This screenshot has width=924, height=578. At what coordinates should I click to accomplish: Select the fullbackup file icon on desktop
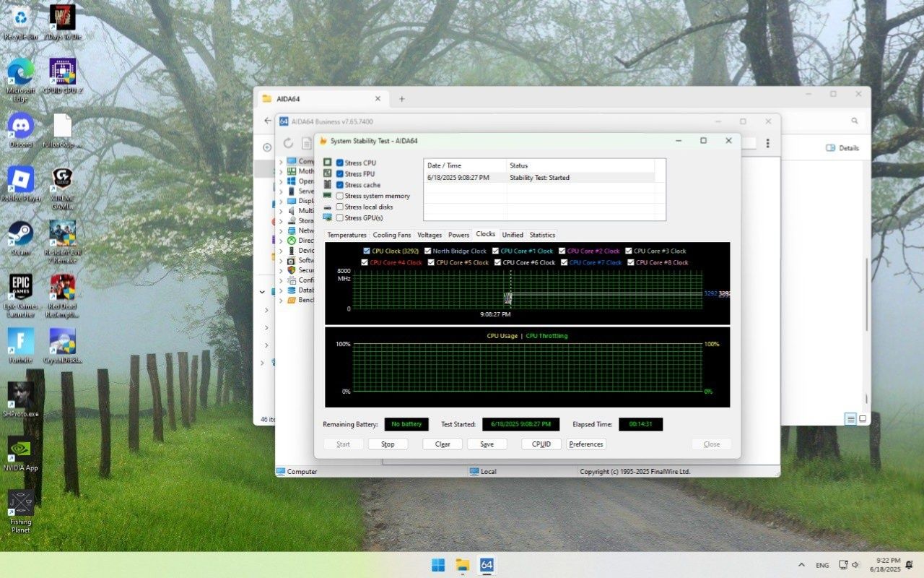coord(63,130)
